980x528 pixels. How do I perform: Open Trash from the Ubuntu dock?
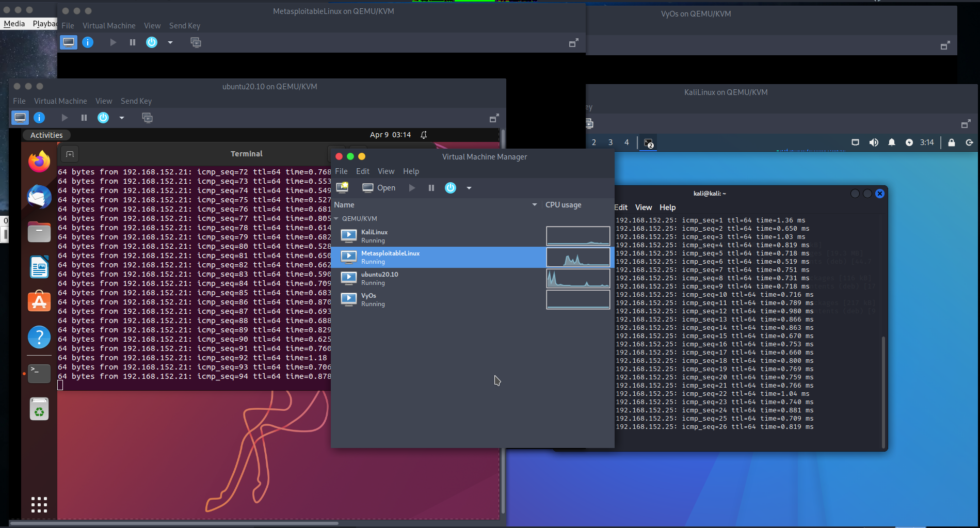[39, 409]
